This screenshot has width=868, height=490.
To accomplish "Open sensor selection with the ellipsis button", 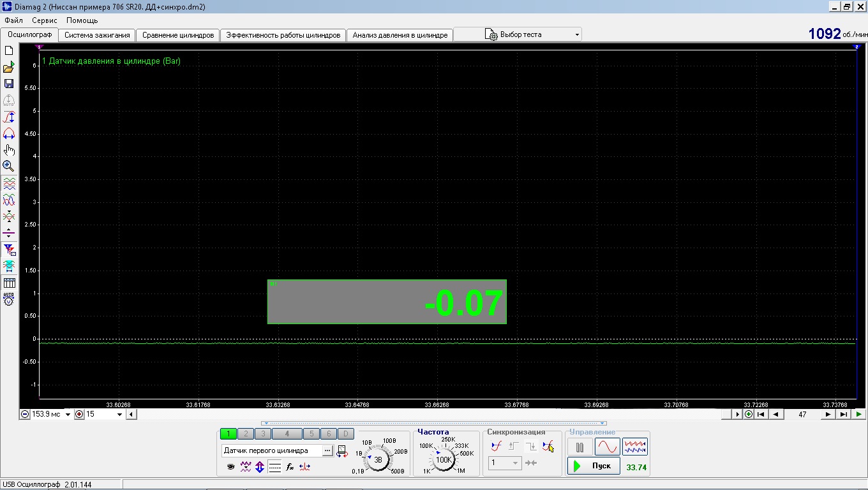I will click(327, 450).
